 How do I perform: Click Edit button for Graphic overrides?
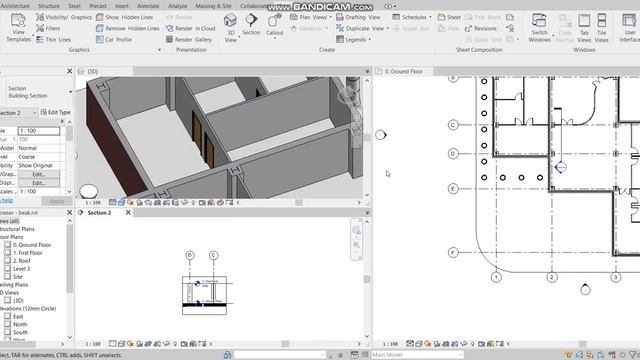click(39, 174)
